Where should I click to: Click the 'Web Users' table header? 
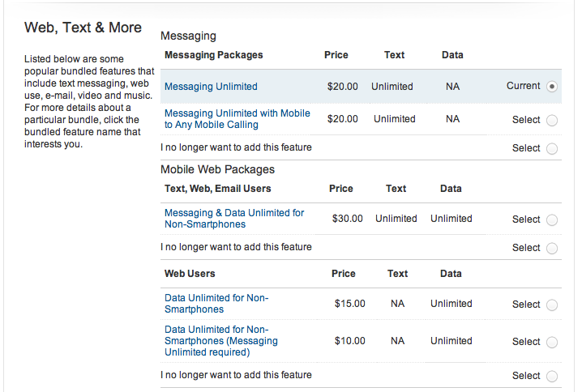tap(190, 274)
